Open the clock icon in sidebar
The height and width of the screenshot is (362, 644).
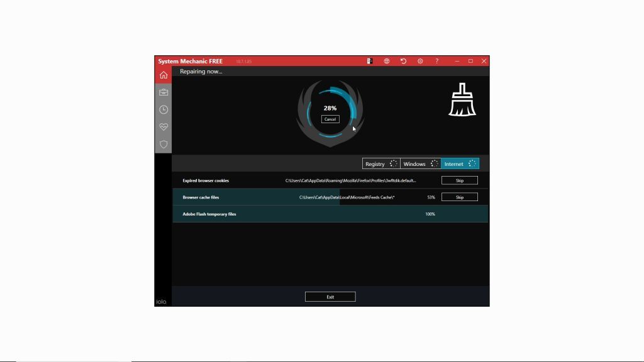pyautogui.click(x=164, y=109)
